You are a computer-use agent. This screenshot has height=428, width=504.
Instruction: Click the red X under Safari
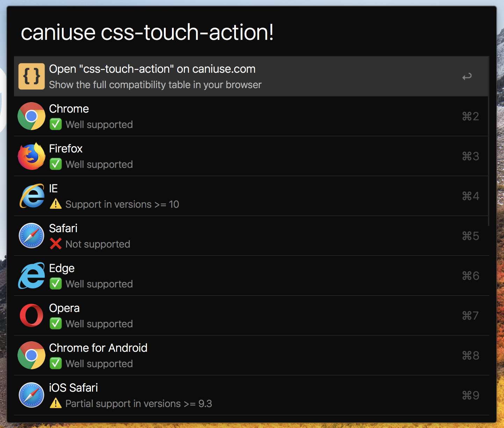(56, 244)
